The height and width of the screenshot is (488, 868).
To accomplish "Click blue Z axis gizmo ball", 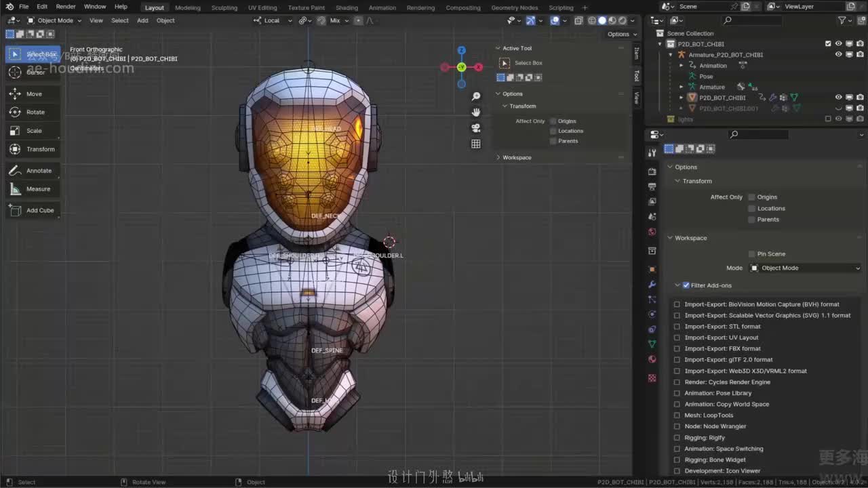I will coord(461,50).
